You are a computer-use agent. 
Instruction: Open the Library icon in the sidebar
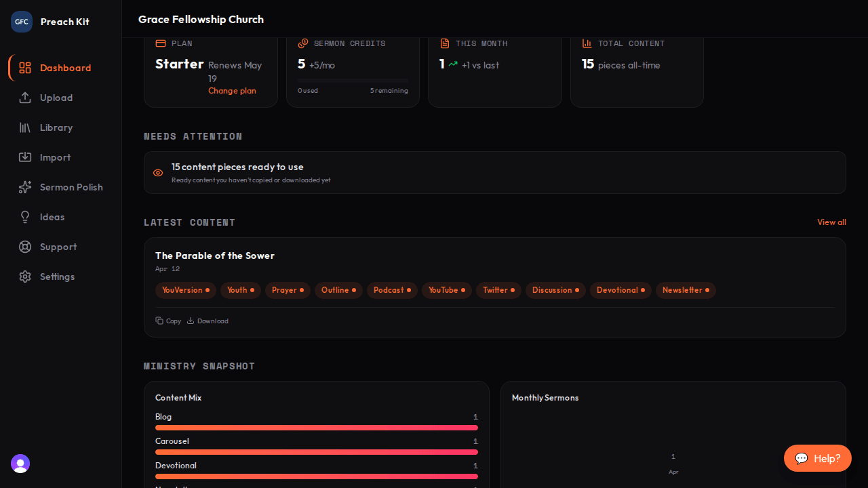point(25,127)
